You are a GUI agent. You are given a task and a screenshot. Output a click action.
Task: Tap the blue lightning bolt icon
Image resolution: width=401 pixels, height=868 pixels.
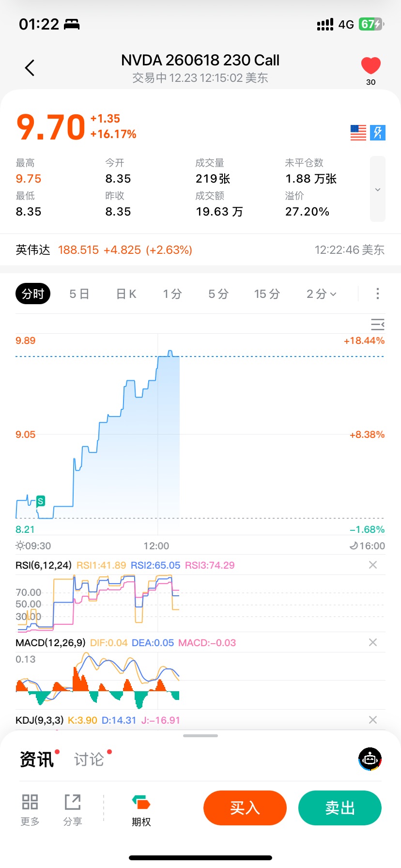378,133
